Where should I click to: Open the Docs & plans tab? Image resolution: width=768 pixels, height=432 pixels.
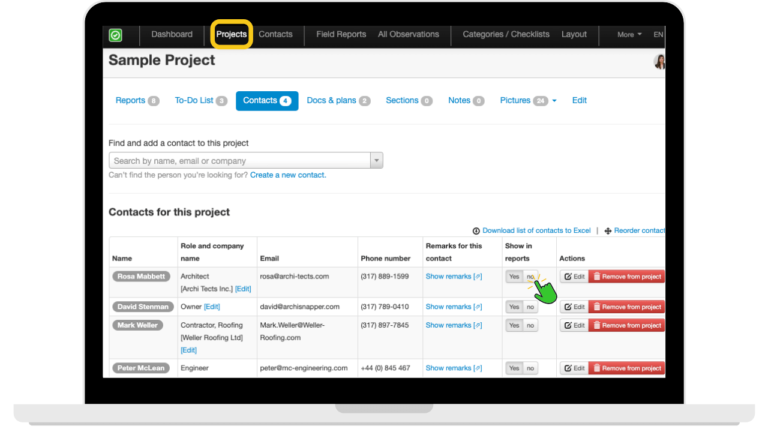click(338, 100)
